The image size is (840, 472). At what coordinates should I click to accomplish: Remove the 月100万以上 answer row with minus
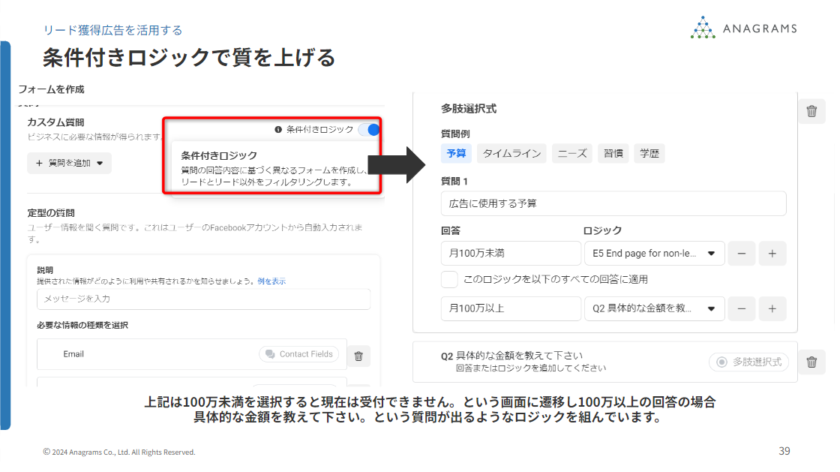point(741,308)
